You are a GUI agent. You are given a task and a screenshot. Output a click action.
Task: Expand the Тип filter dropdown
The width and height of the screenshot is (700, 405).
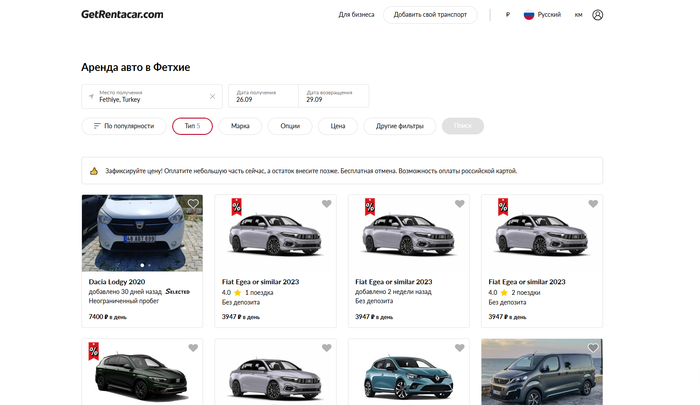click(192, 126)
